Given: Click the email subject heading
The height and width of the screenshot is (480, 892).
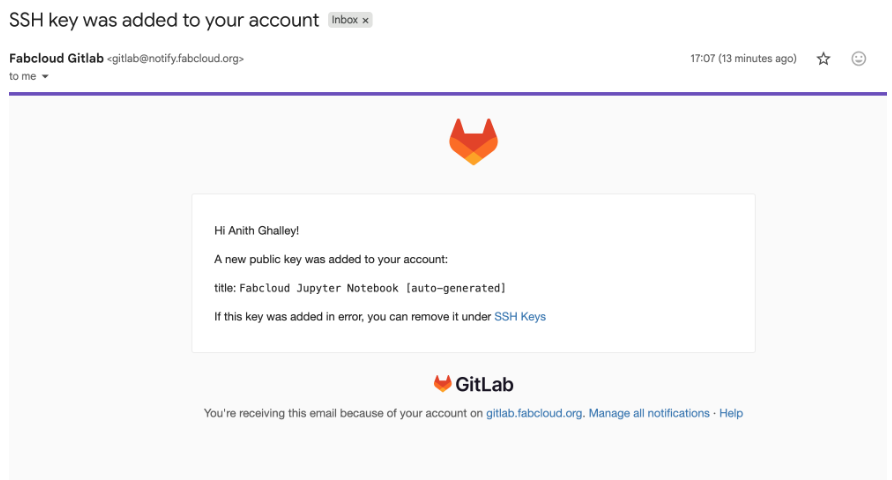Looking at the screenshot, I should [164, 20].
